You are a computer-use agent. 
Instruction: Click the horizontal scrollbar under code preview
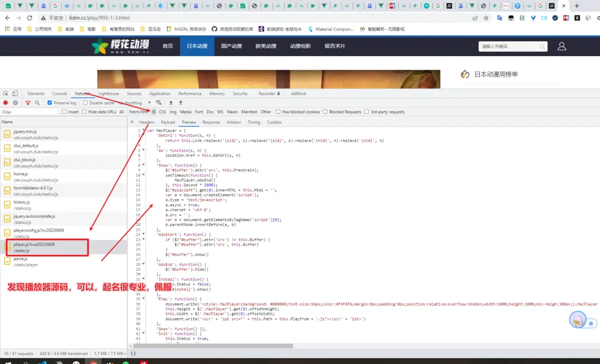[213, 346]
